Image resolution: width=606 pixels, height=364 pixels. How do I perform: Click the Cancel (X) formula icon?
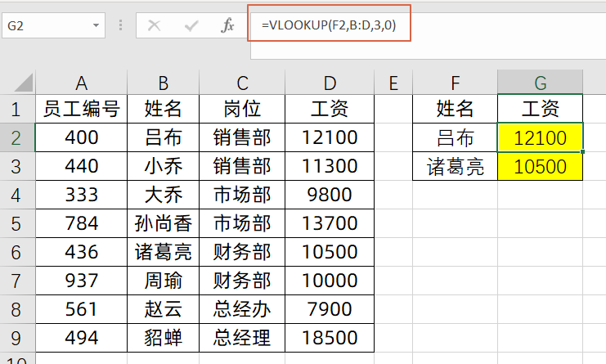point(155,26)
